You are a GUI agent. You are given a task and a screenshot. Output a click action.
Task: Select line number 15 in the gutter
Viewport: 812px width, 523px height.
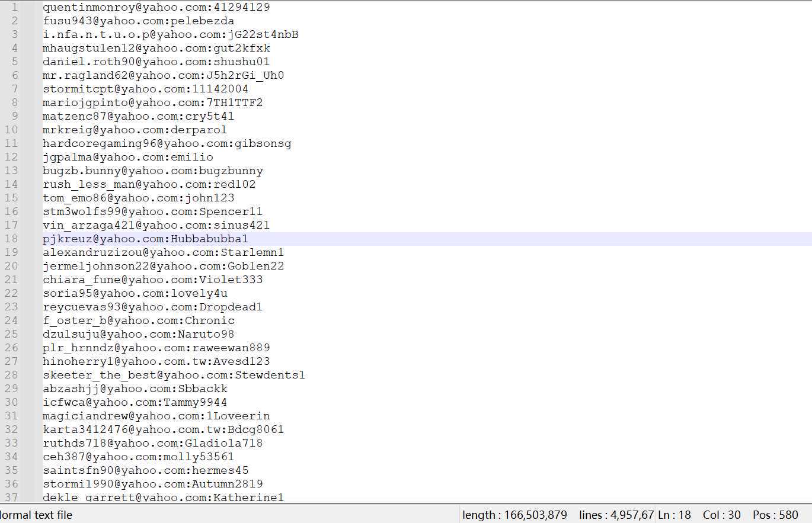tap(11, 198)
